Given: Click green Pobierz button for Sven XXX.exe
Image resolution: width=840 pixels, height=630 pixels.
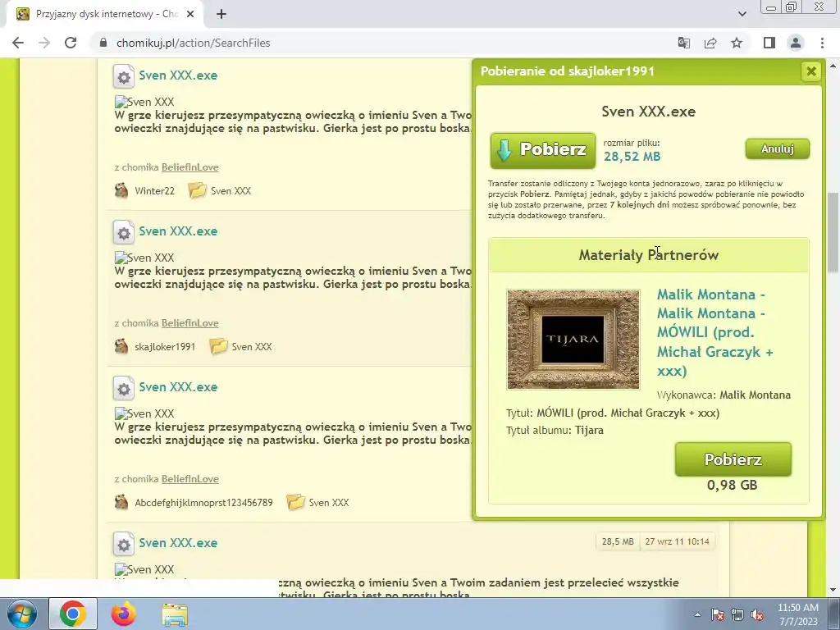Looking at the screenshot, I should (x=543, y=151).
